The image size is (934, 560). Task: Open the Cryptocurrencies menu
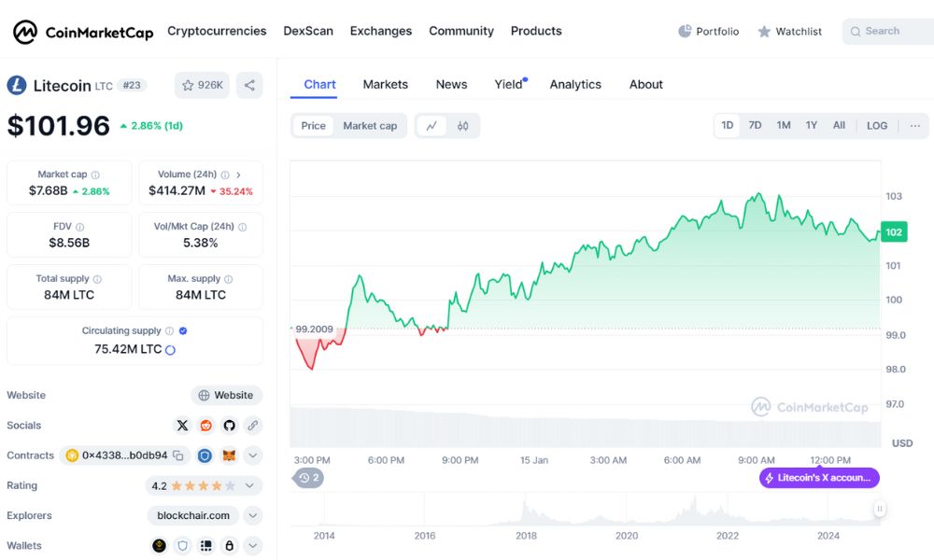[217, 31]
